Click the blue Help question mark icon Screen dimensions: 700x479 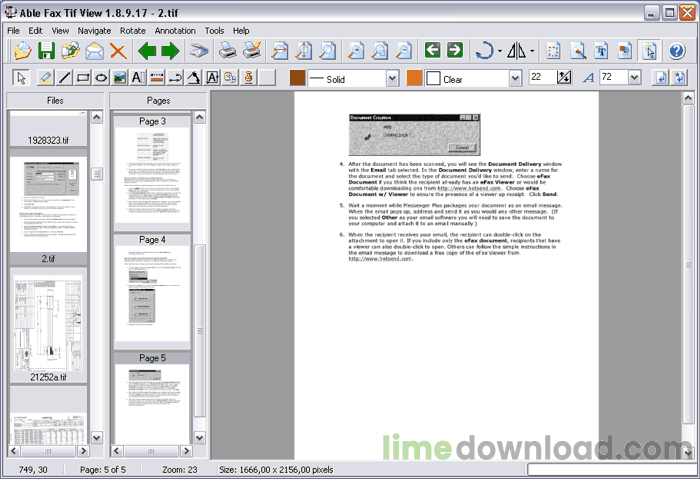coord(677,50)
